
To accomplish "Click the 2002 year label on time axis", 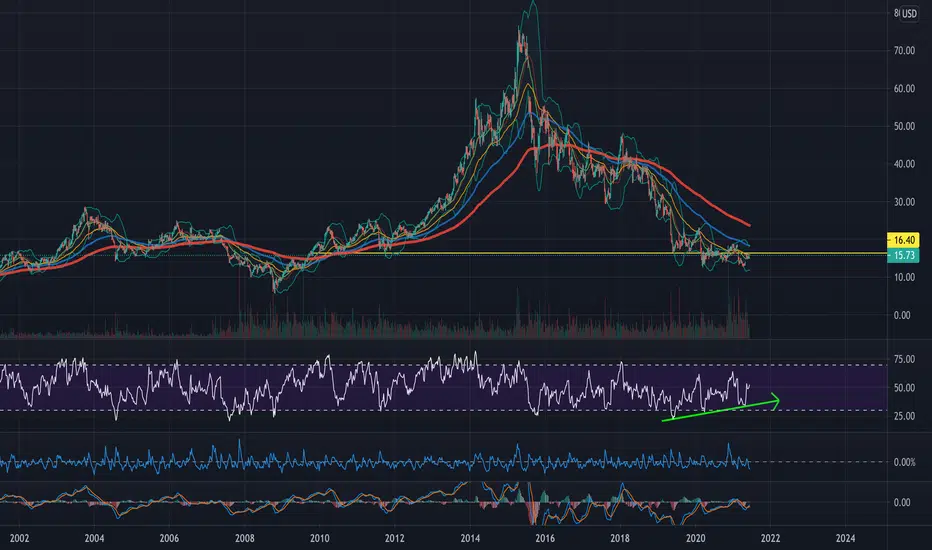I will (x=19, y=538).
